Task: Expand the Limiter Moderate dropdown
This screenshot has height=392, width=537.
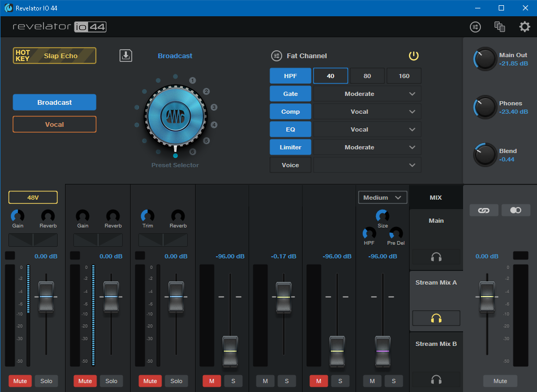Action: click(367, 147)
